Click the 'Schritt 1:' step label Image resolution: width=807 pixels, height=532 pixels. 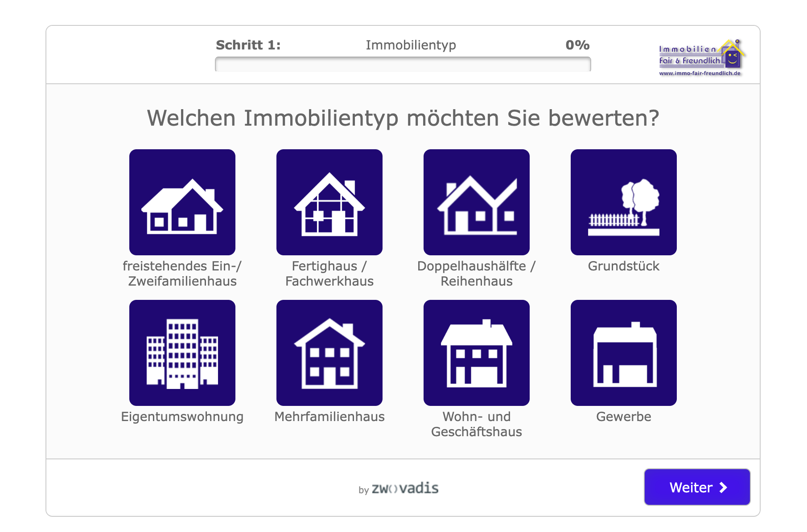(248, 45)
